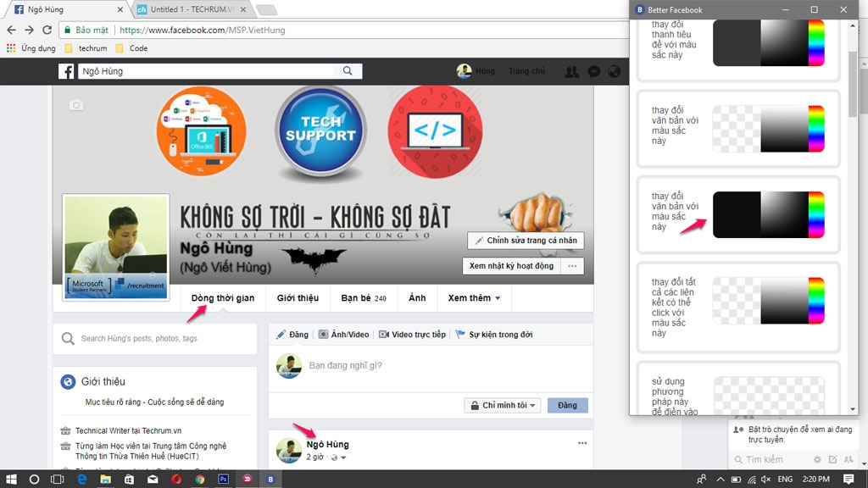Expand the Xem thêm dropdown
Image resolution: width=868 pixels, height=488 pixels.
coord(474,298)
